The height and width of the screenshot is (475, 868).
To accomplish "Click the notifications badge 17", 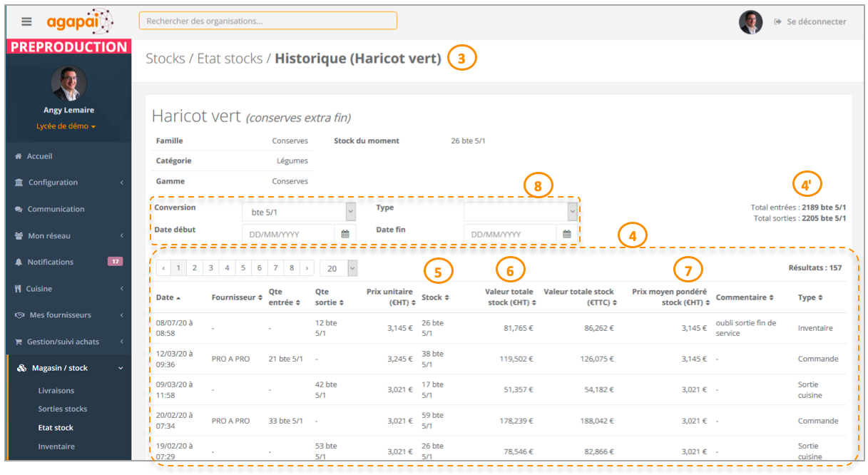I will 115,262.
